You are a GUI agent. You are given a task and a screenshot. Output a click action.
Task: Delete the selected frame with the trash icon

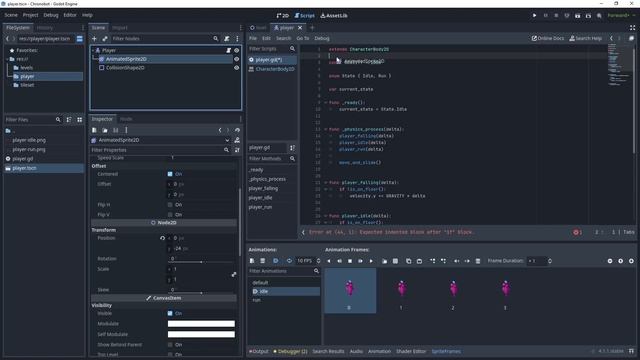pyautogui.click(x=478, y=261)
